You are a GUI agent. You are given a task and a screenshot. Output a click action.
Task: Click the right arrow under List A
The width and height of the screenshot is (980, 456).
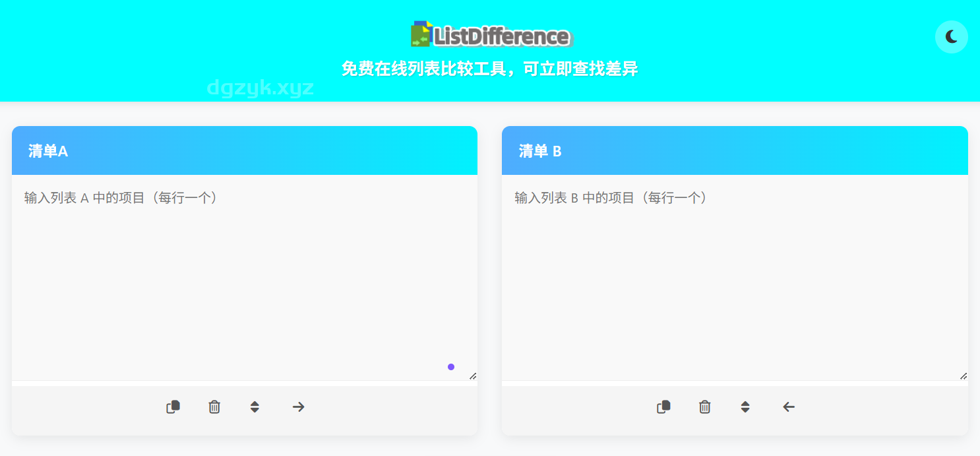[x=298, y=407]
